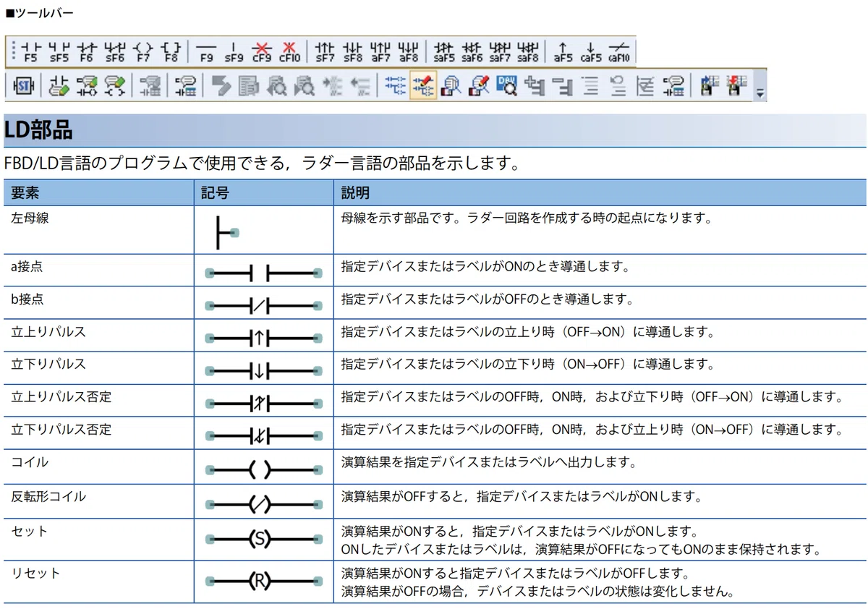The height and width of the screenshot is (609, 868).
Task: Click the left bus bar symbol
Action: point(228,233)
